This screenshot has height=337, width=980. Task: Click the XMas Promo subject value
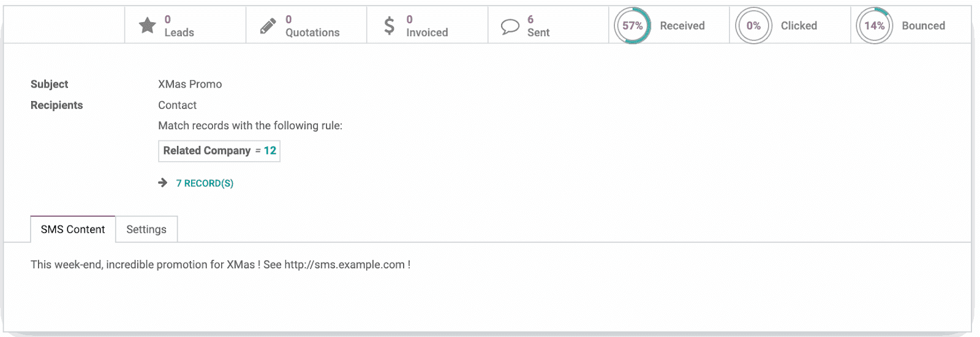point(190,85)
